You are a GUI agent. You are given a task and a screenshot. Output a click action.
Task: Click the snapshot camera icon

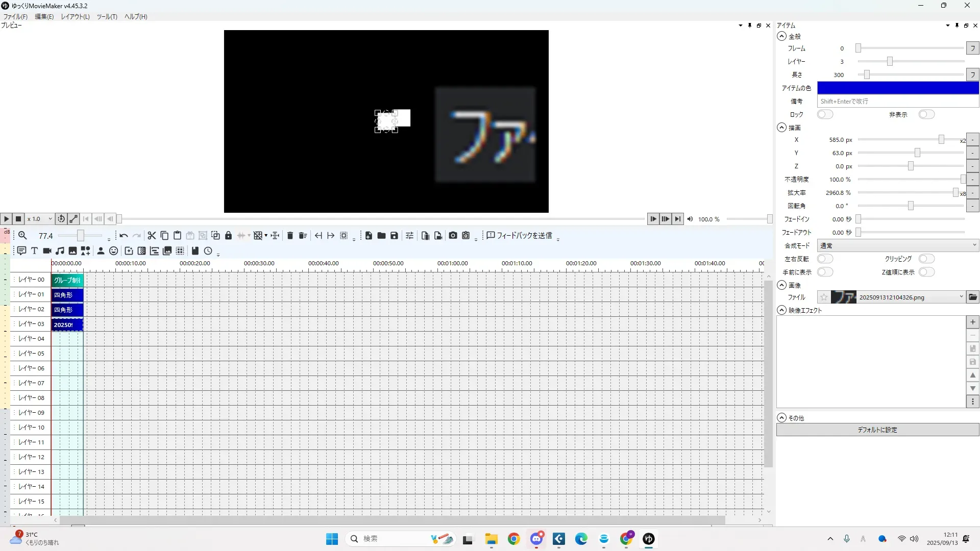pos(453,235)
